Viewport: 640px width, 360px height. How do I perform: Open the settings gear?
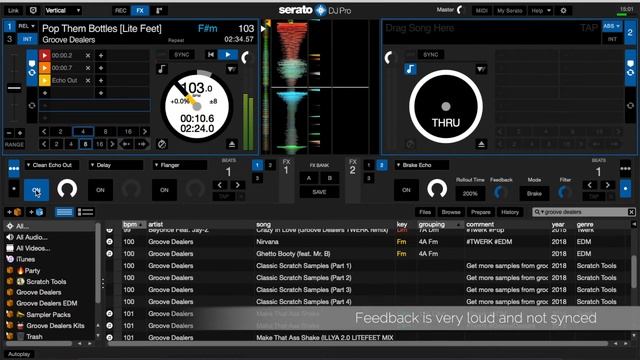563,10
